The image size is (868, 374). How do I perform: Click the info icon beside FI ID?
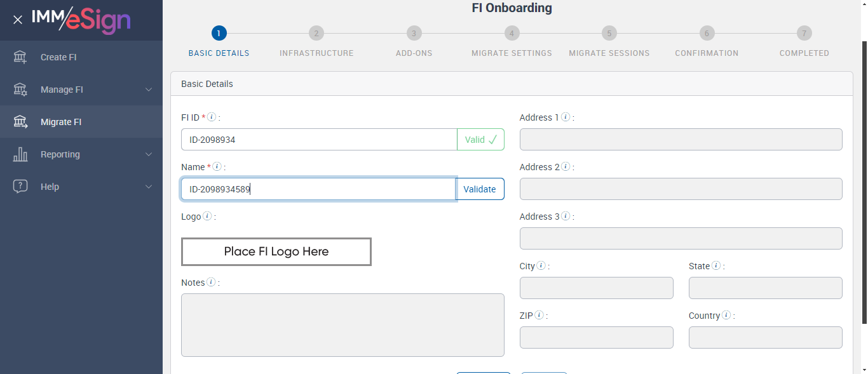212,117
